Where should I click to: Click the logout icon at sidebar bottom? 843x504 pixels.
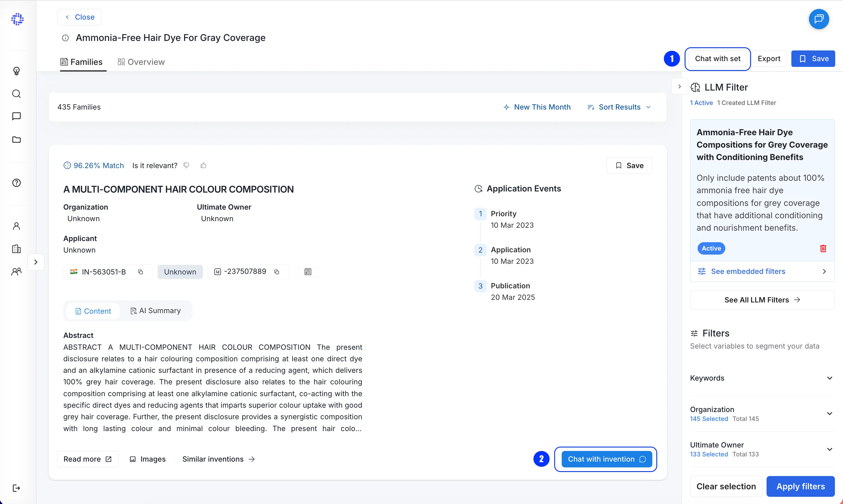[x=16, y=488]
